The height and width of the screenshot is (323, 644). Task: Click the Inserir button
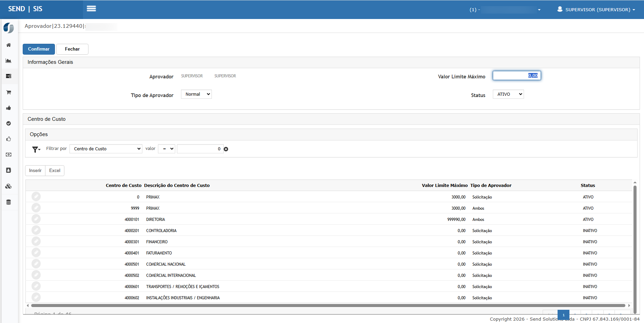[35, 171]
